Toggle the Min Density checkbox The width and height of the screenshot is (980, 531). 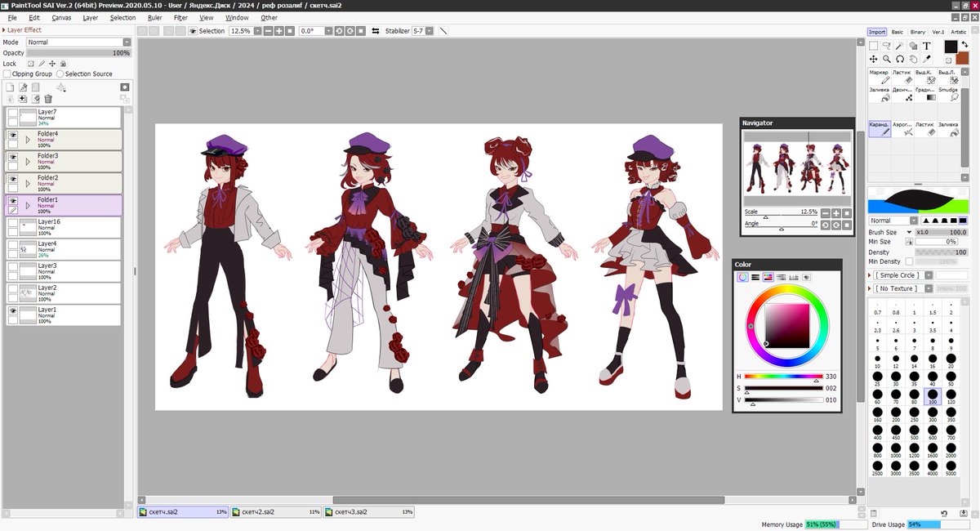pyautogui.click(x=910, y=261)
